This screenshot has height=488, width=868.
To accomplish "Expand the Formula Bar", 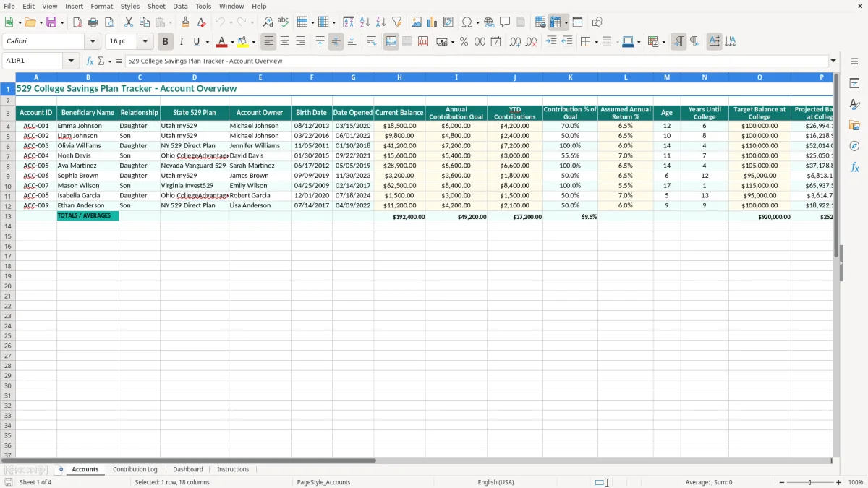I will (x=833, y=61).
